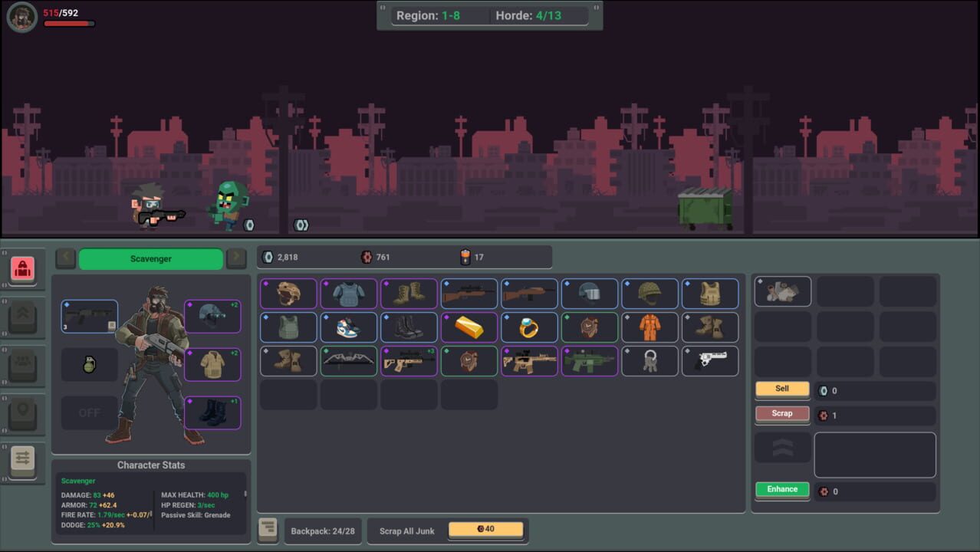980x552 pixels.
Task: Select the junk item in the sell slot
Action: pyautogui.click(x=783, y=291)
